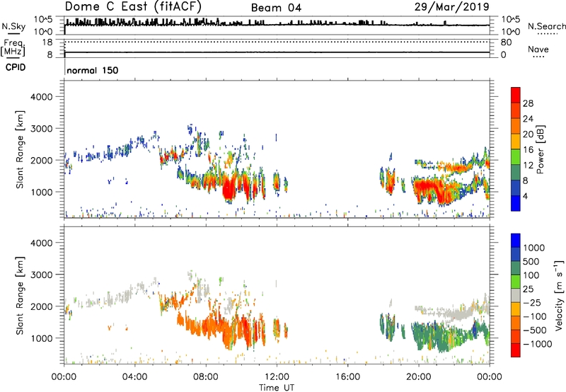
Task: Select 'Slant Range [km]' label of power panel
Action: [20, 150]
